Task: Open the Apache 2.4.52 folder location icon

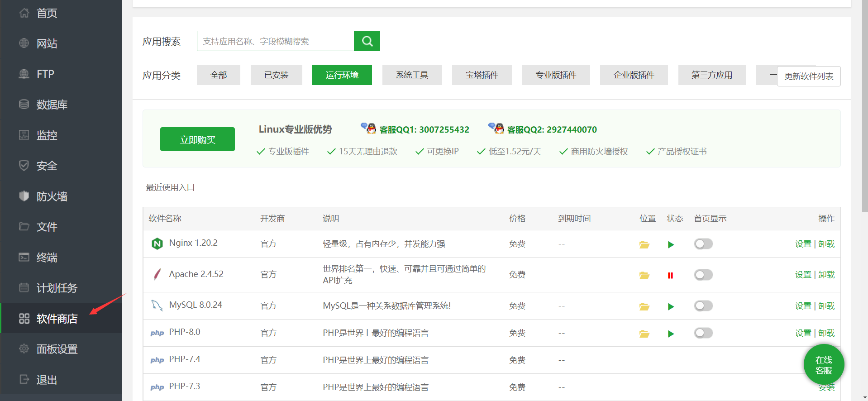Action: (x=644, y=275)
